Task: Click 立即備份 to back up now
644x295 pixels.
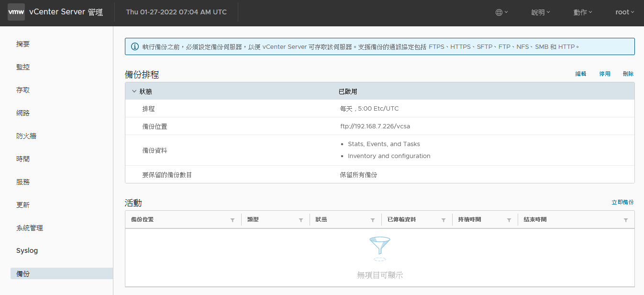Action: (623, 203)
